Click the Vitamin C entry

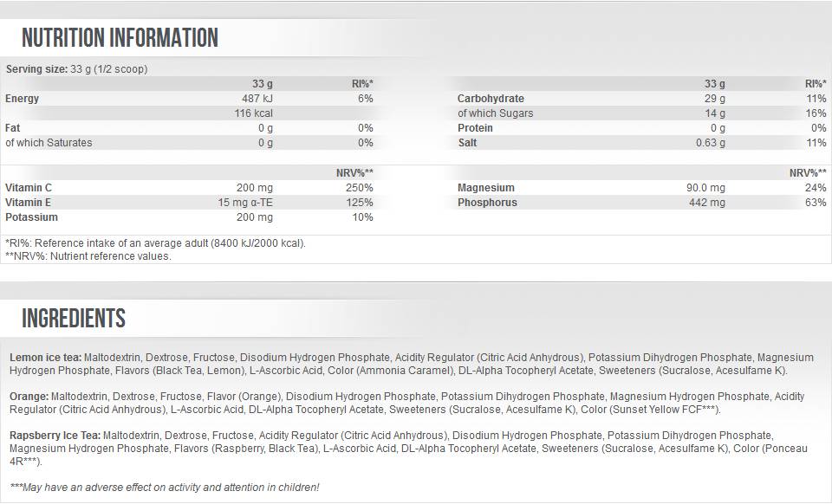(33, 187)
